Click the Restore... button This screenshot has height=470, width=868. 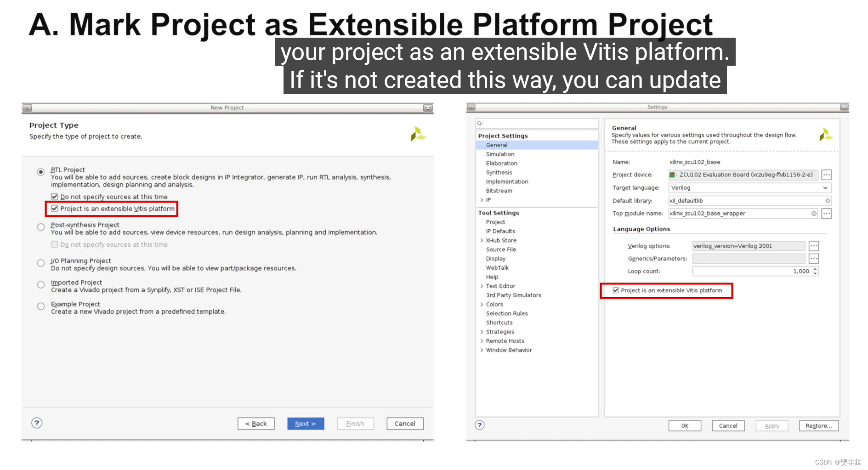click(x=819, y=425)
